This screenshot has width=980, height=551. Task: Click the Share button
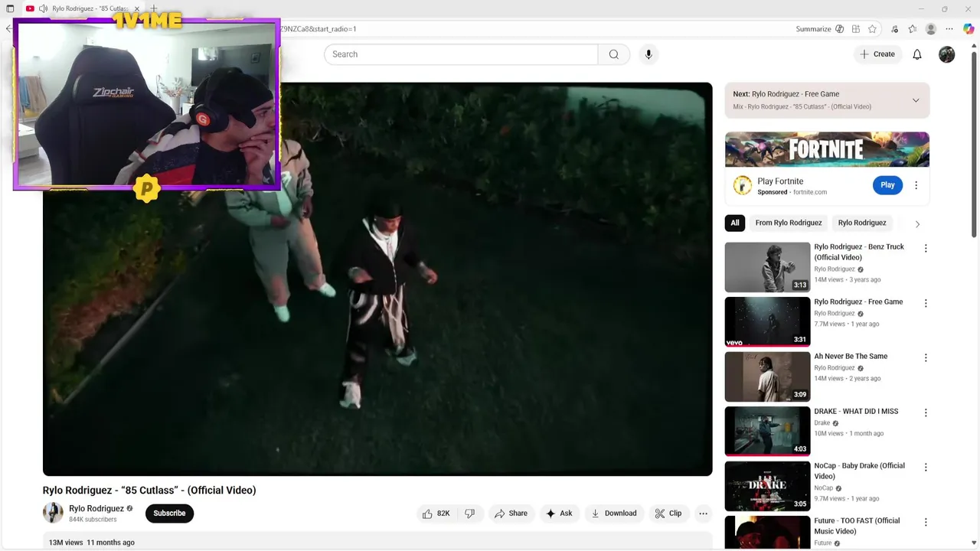pyautogui.click(x=511, y=514)
